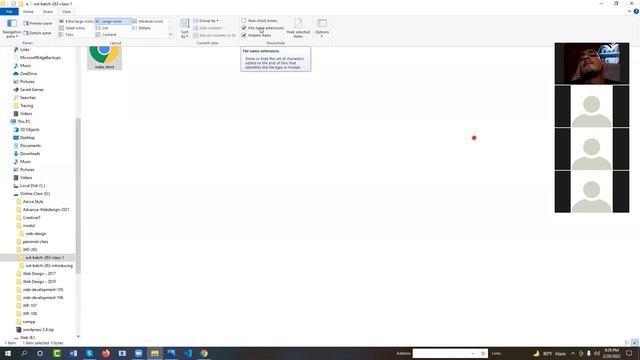Enable Item check boxes
This screenshot has height=360, width=640.
tap(244, 20)
